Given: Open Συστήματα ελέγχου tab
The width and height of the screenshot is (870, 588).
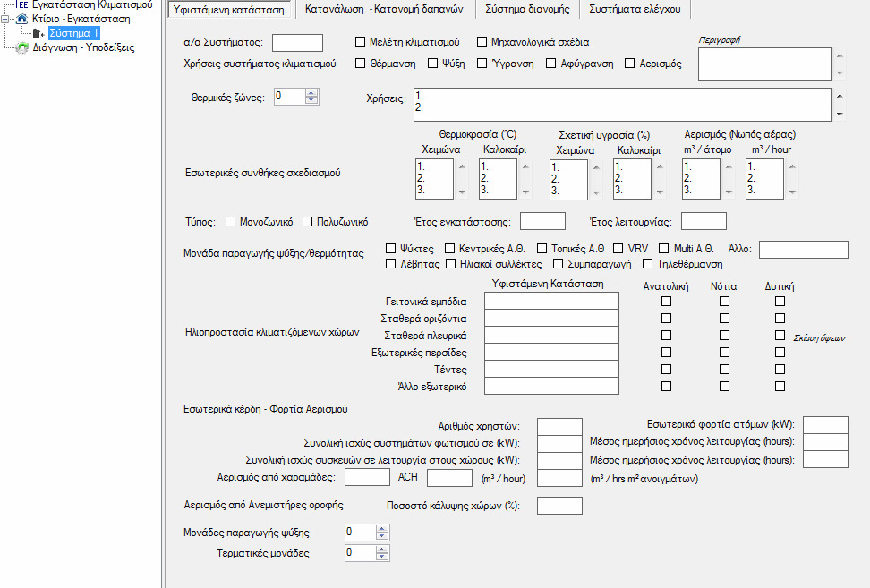Looking at the screenshot, I should 635,9.
